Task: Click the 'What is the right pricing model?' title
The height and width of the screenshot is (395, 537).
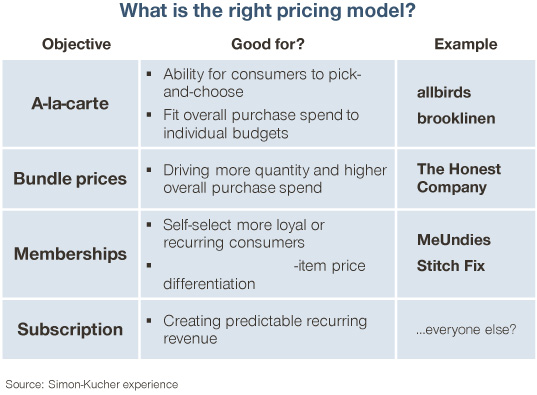Action: click(267, 11)
